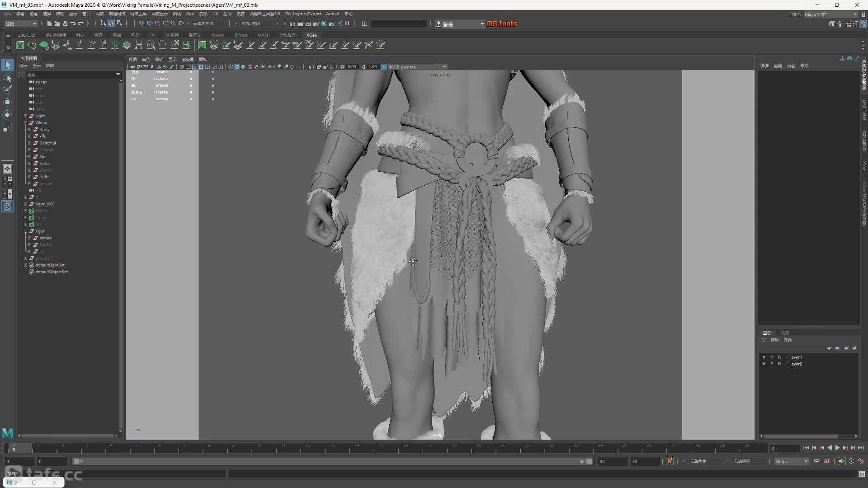
Task: Click the 登录 sign-in button
Action: pyautogui.click(x=460, y=24)
